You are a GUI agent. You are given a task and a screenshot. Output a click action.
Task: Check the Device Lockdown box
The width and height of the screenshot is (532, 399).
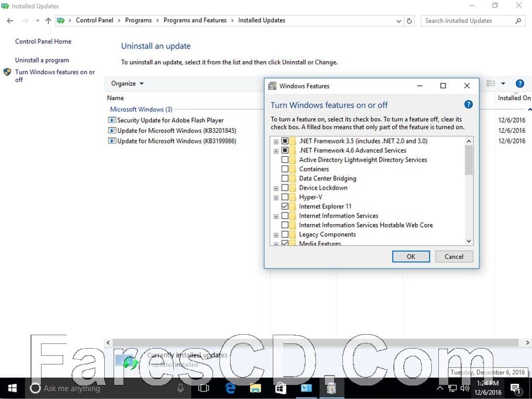pyautogui.click(x=285, y=188)
